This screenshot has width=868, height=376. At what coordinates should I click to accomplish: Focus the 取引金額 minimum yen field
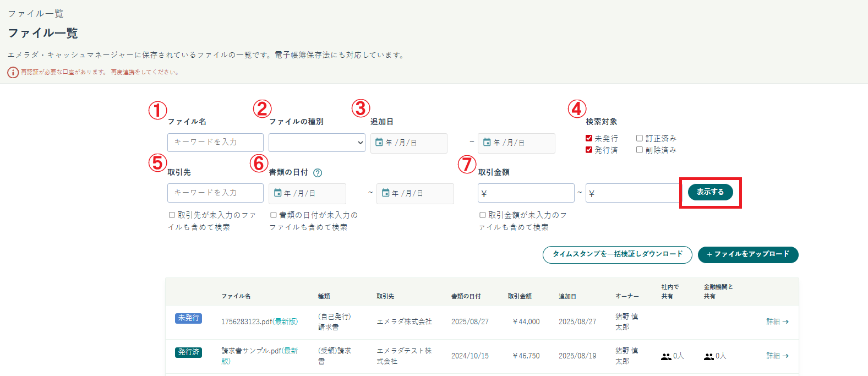(526, 193)
